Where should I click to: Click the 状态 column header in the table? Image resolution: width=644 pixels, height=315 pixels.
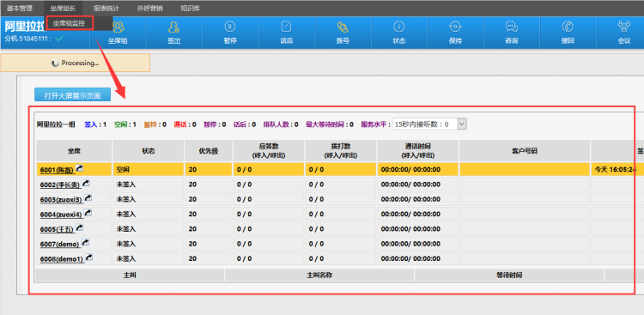[x=149, y=151]
